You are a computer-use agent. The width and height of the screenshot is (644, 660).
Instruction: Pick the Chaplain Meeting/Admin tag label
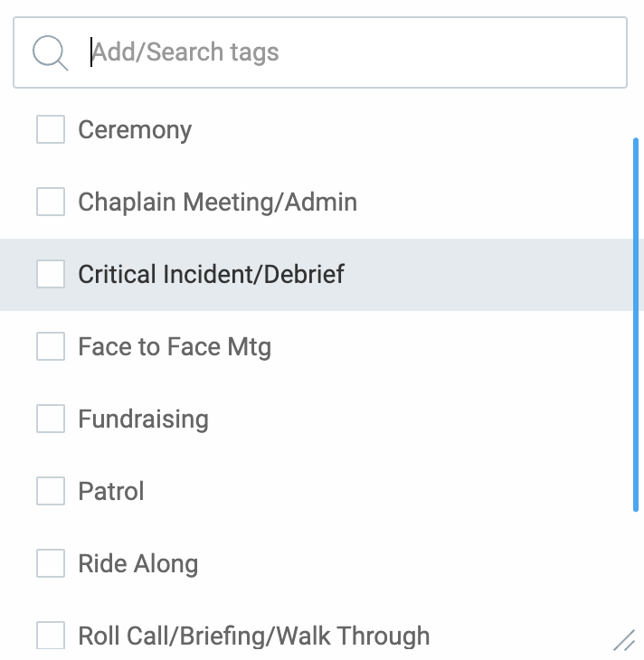[217, 203]
